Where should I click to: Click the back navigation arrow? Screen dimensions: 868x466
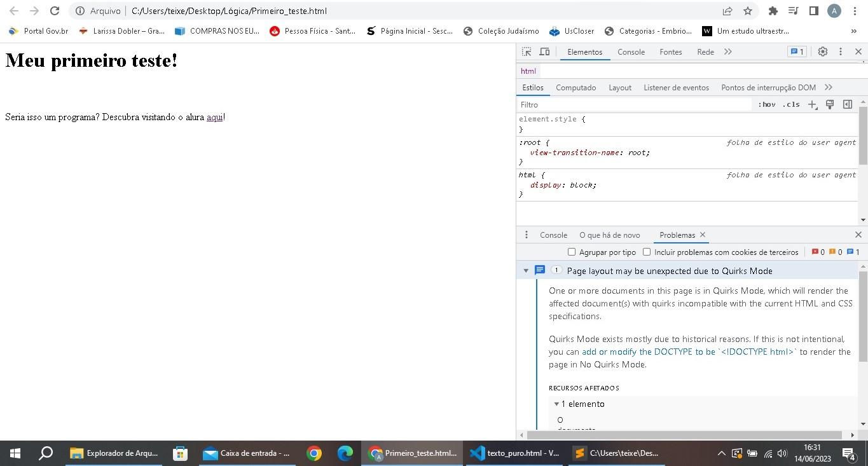click(x=14, y=11)
